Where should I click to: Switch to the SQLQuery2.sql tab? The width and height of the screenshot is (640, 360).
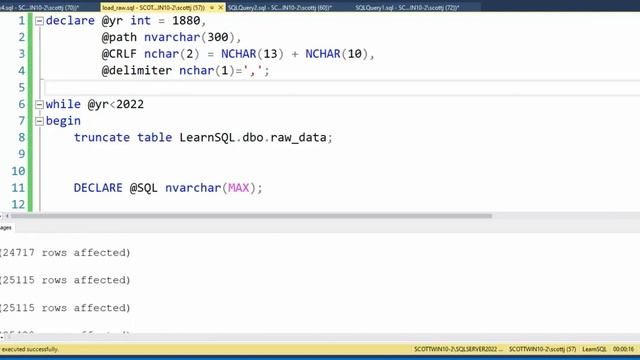280,7
